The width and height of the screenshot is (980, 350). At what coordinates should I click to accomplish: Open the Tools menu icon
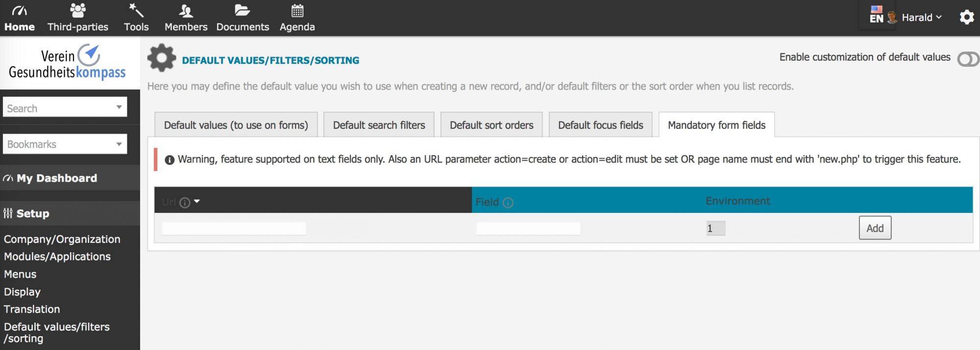point(136,11)
